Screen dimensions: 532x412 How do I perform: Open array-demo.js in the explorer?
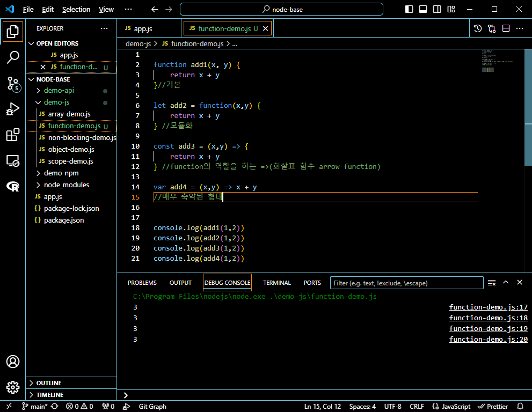(71, 114)
